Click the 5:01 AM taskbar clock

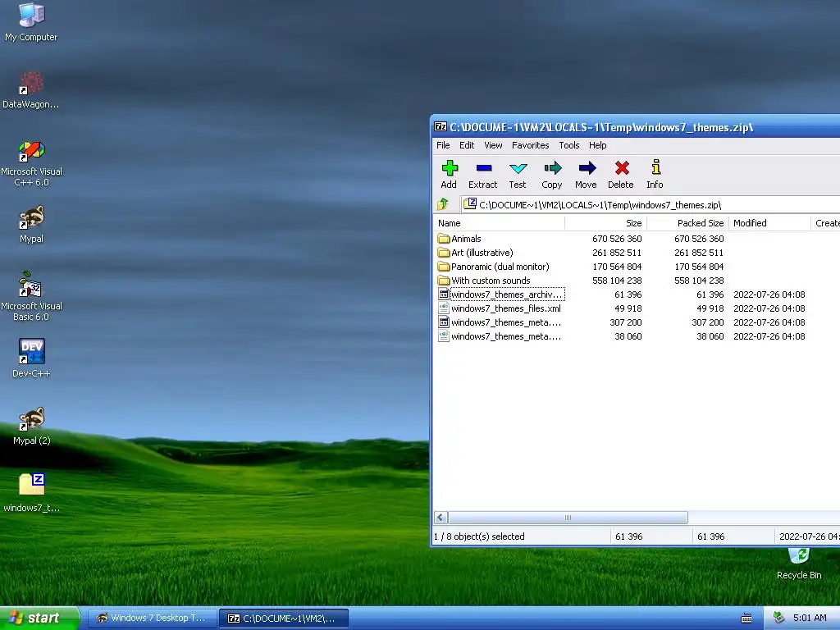[810, 618]
